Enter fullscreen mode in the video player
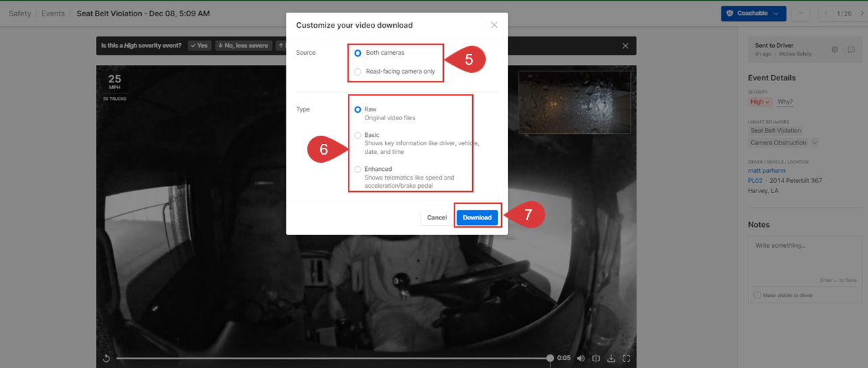 click(626, 359)
